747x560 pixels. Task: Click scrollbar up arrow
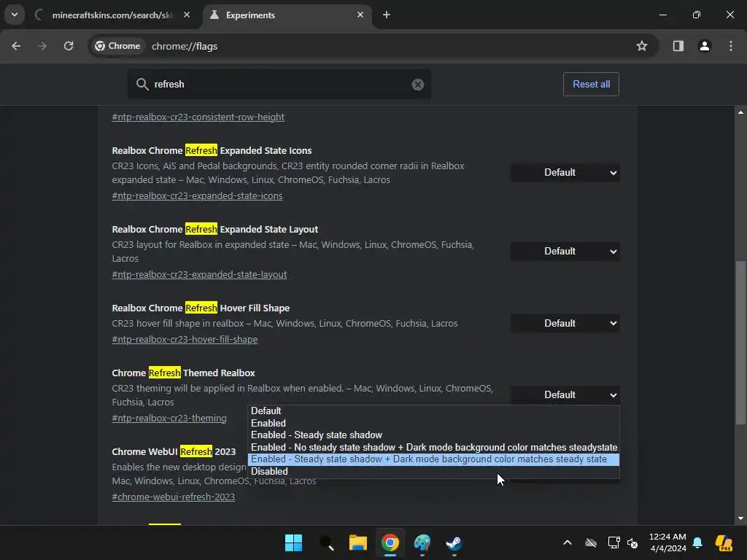coord(740,112)
